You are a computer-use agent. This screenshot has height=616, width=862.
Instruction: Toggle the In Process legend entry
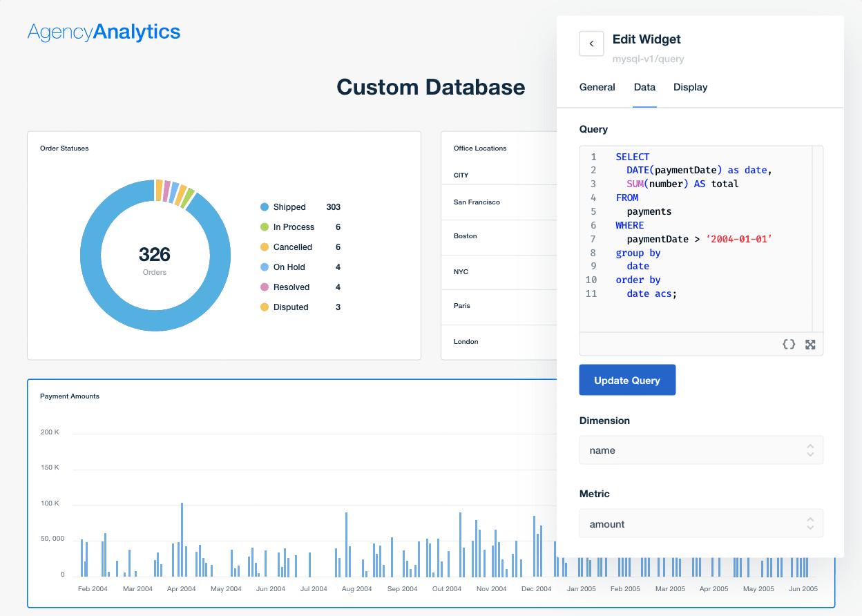[x=294, y=227]
